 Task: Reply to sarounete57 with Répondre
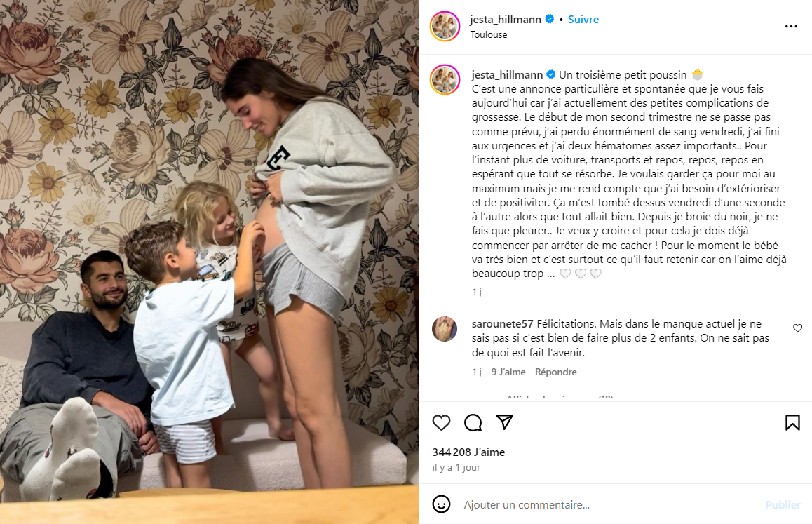(555, 372)
